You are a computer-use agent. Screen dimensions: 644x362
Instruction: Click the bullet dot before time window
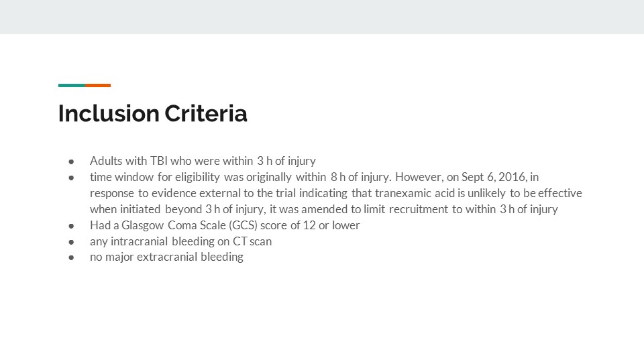pyautogui.click(x=72, y=178)
